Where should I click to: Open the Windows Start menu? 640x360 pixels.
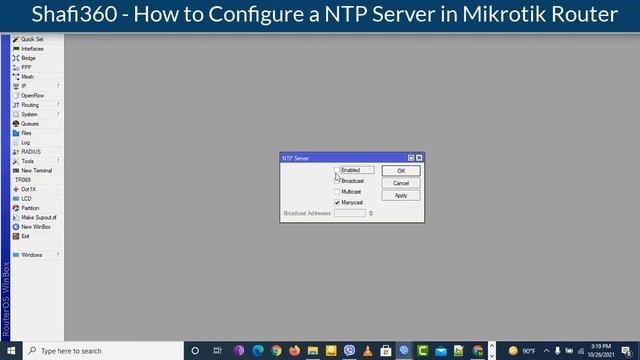tap(11, 351)
